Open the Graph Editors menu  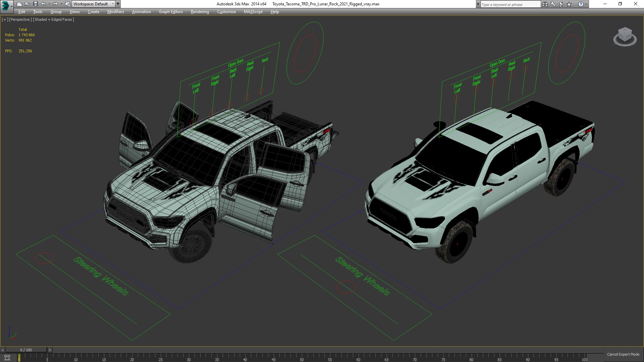tap(171, 12)
